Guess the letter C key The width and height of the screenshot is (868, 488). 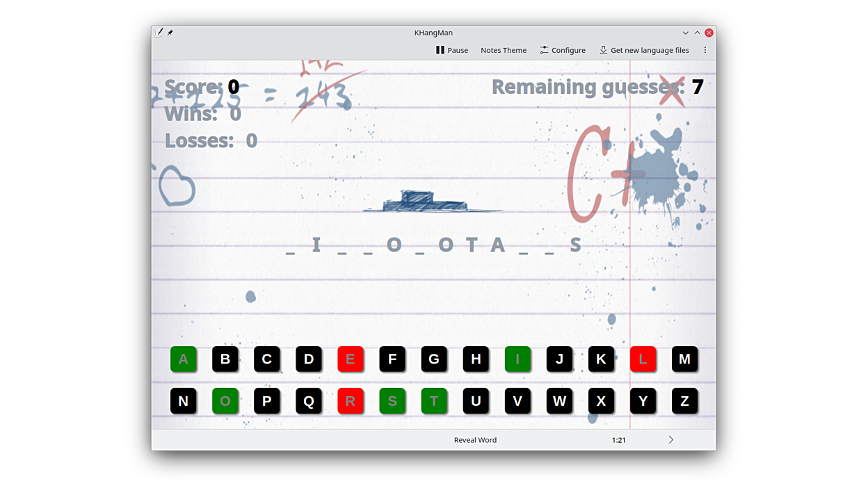click(x=267, y=359)
